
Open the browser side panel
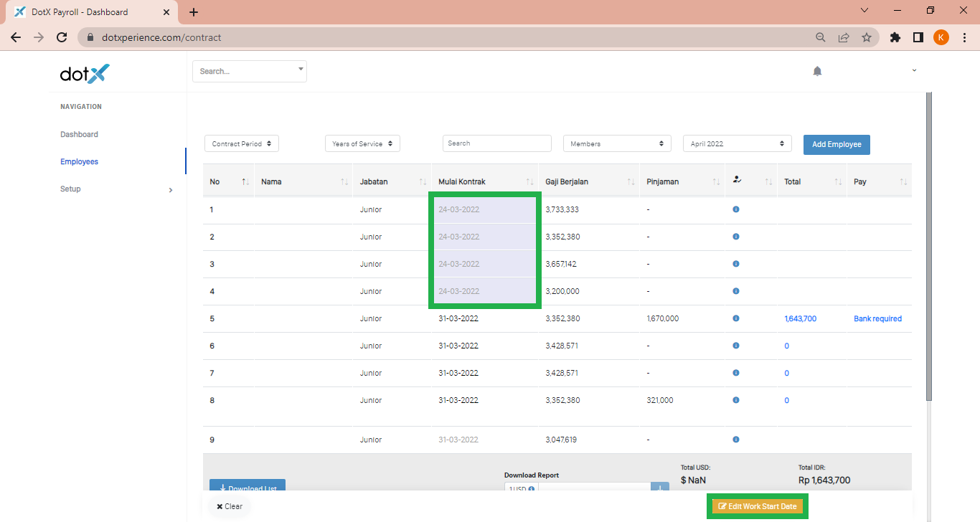pyautogui.click(x=918, y=37)
